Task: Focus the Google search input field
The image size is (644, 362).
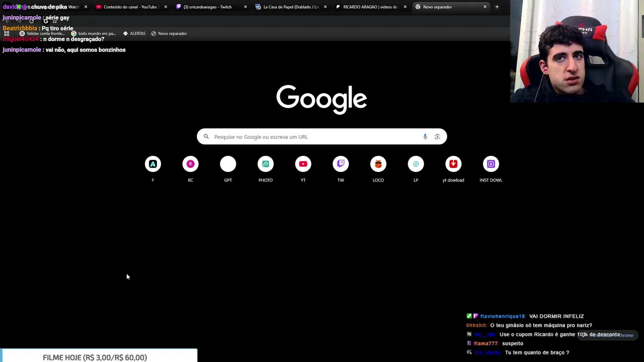Action: pyautogui.click(x=322, y=137)
